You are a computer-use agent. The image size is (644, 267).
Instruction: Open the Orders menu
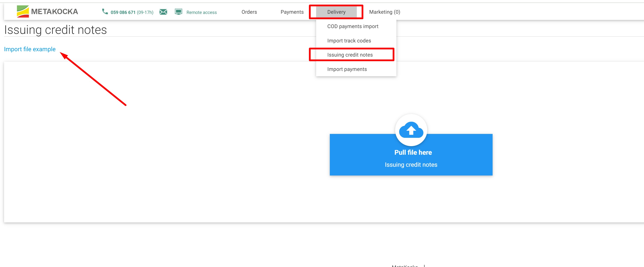click(249, 12)
